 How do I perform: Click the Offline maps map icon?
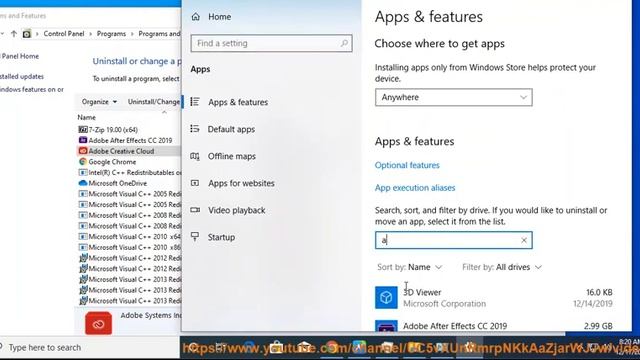pos(195,156)
